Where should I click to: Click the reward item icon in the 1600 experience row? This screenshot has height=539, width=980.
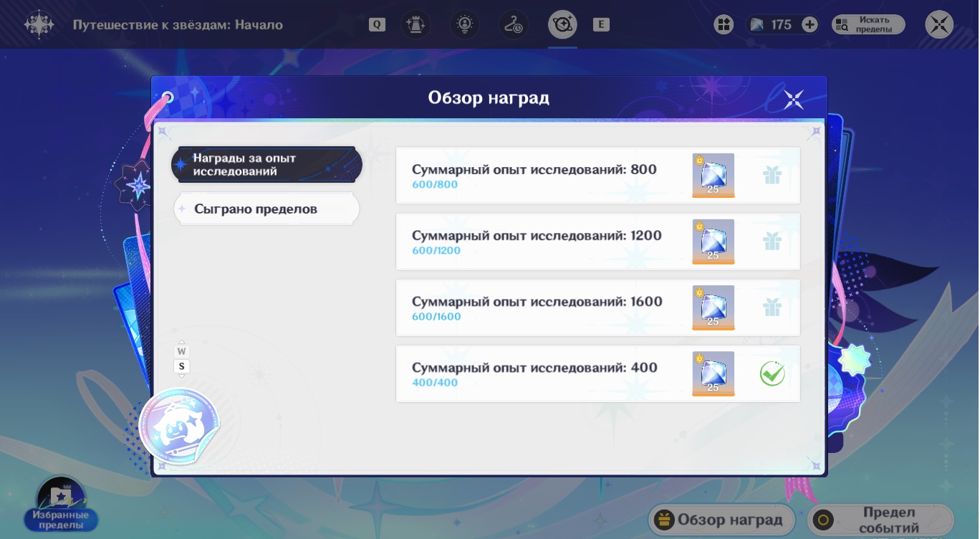[x=713, y=307]
